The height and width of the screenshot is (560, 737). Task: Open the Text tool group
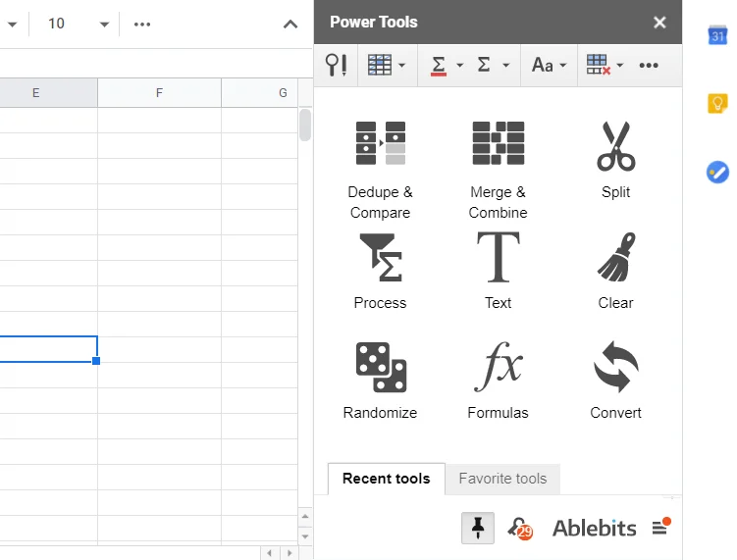498,270
